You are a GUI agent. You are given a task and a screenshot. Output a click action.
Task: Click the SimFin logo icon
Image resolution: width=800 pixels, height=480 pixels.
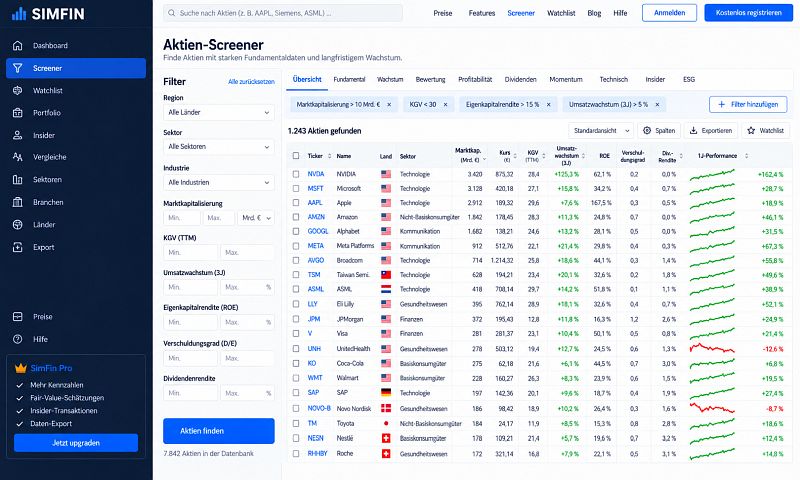click(x=19, y=14)
